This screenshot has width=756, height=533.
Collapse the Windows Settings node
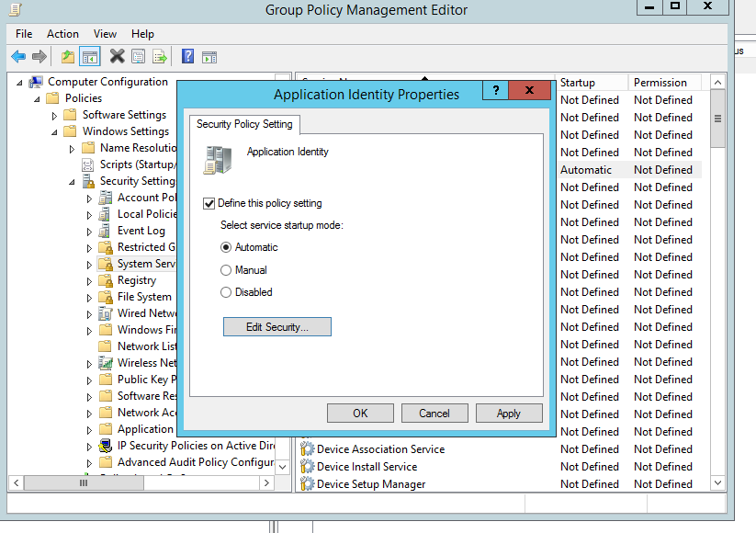click(54, 132)
